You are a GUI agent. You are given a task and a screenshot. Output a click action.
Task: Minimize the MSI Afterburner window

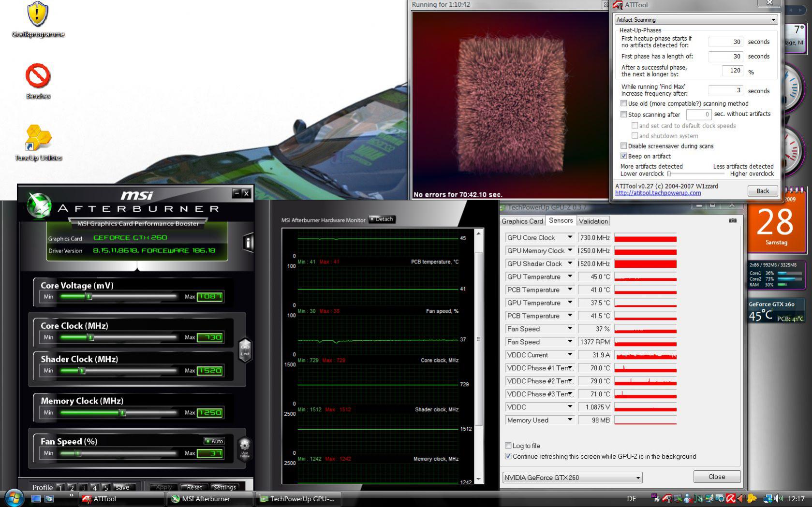click(x=236, y=193)
